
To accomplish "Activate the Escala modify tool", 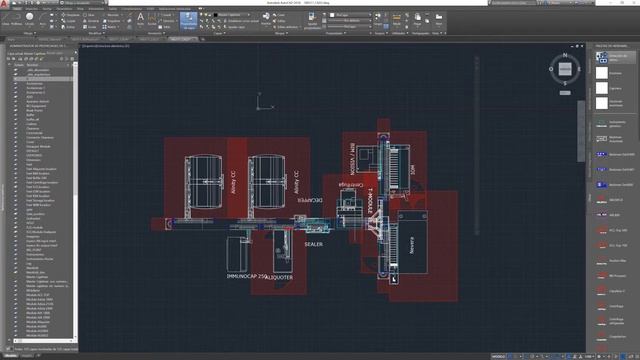I will pyautogui.click(x=90, y=27).
